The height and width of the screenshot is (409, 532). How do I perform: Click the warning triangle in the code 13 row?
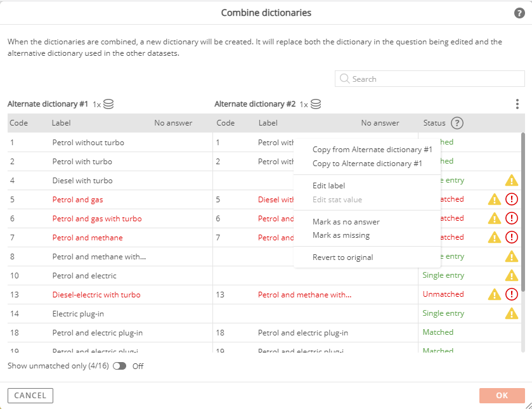495,294
